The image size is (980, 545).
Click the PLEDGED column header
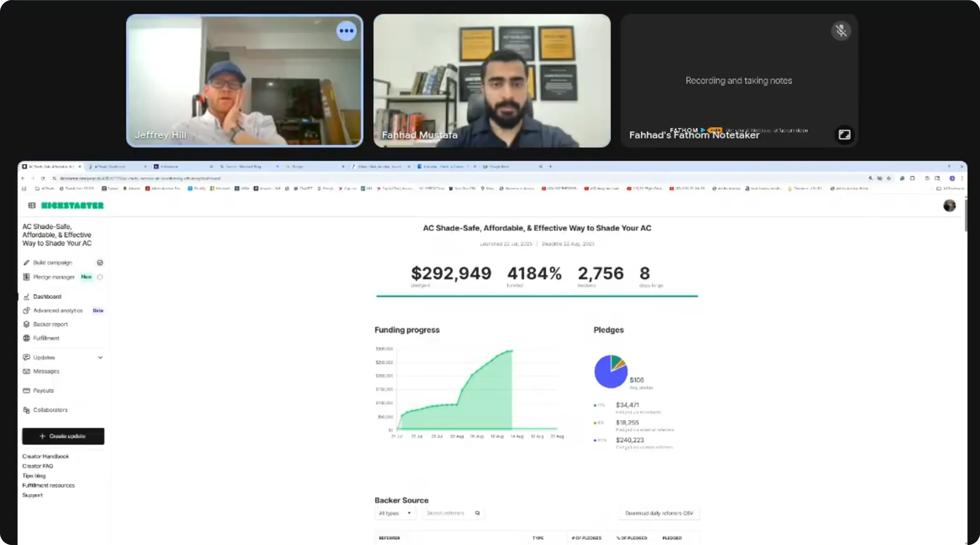[x=672, y=538]
